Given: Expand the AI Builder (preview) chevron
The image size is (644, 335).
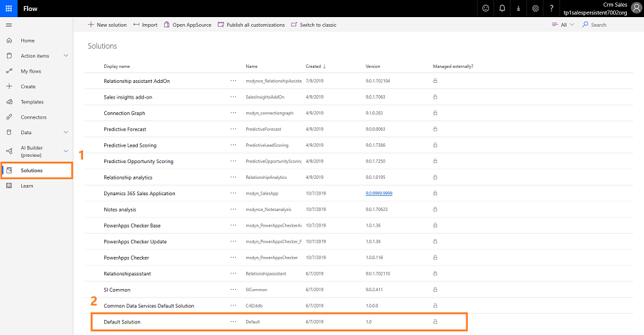Looking at the screenshot, I should 66,151.
